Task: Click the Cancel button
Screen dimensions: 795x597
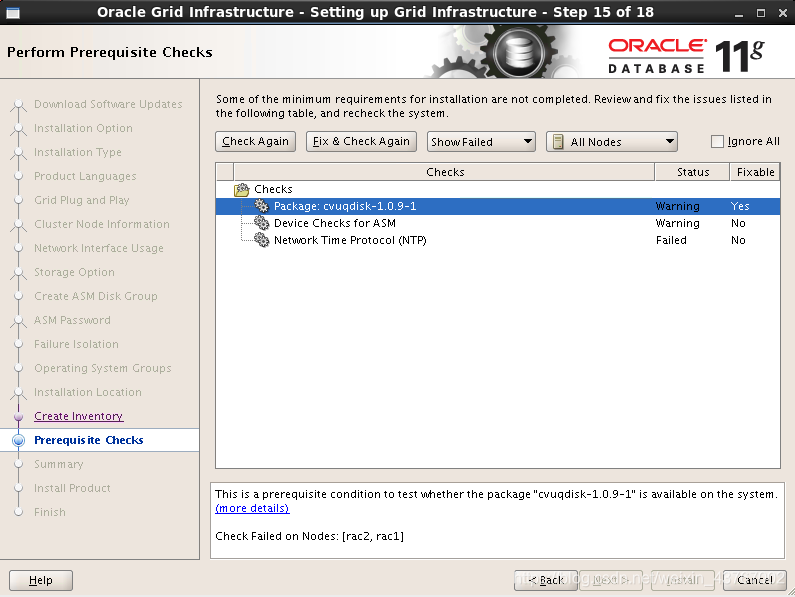Action: 754,580
